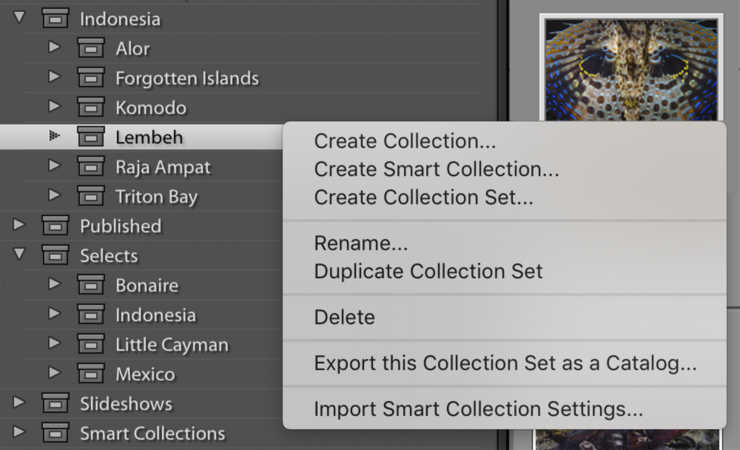The width and height of the screenshot is (740, 450).
Task: Click the Raja Ampat collection set icon
Action: [91, 167]
